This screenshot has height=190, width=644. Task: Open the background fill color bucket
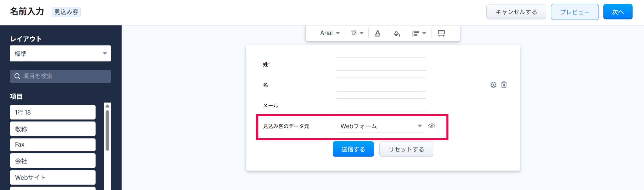397,33
